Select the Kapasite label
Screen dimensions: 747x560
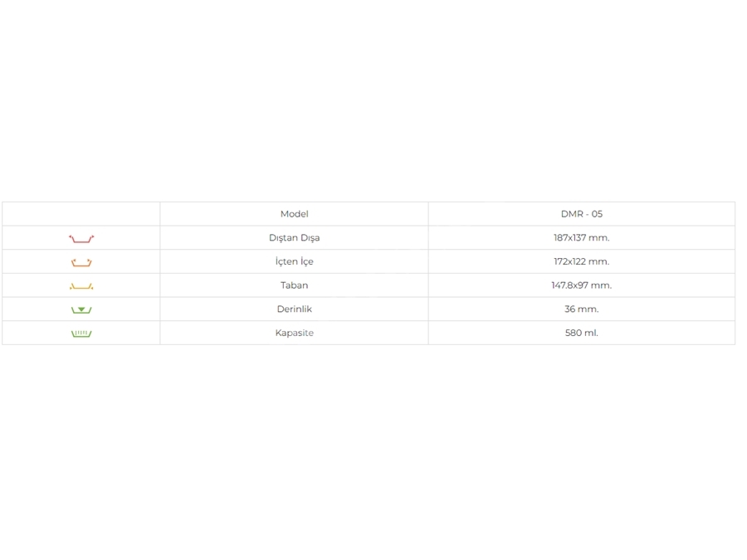[x=295, y=333]
